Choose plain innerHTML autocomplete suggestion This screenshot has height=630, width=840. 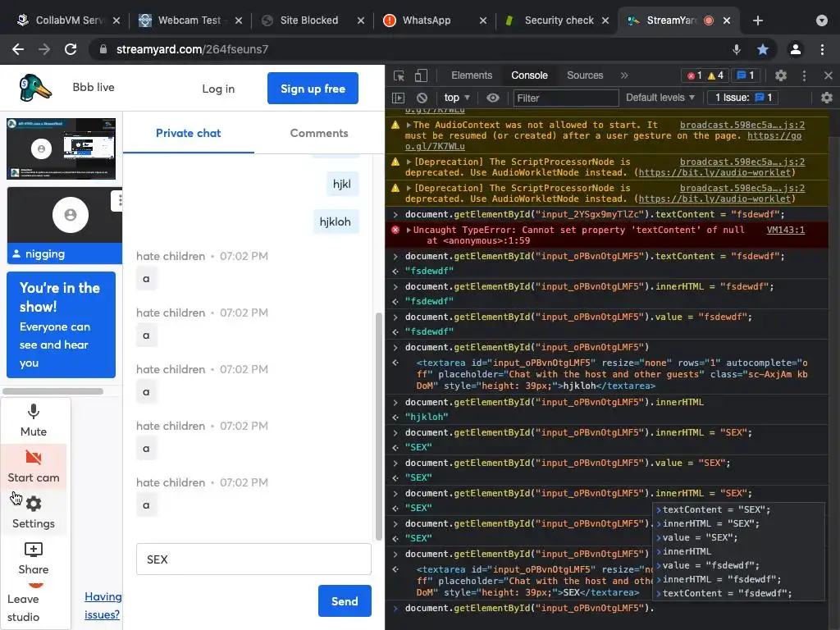(687, 552)
